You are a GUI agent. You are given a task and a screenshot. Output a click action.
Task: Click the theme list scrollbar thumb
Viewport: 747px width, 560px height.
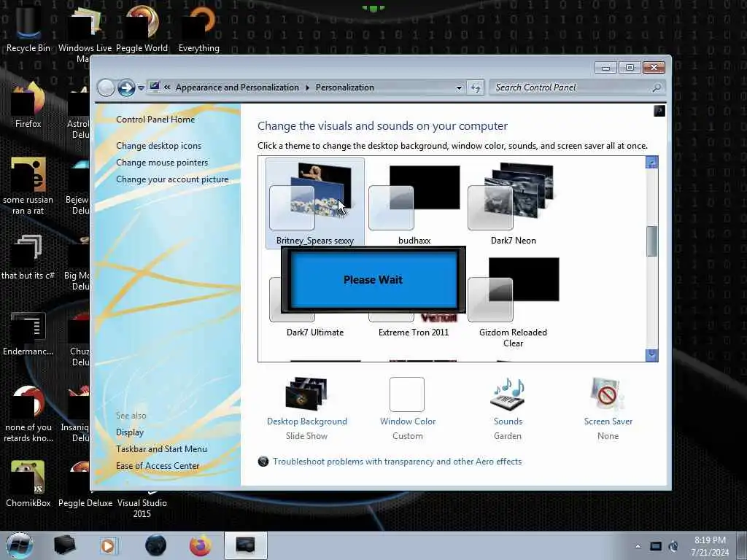(x=651, y=241)
